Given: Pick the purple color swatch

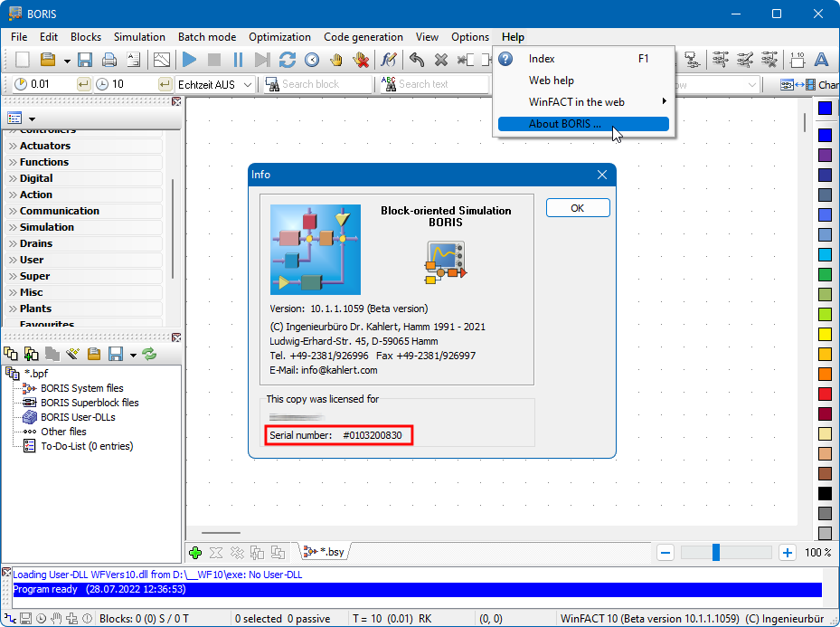Looking at the screenshot, I should (825, 156).
